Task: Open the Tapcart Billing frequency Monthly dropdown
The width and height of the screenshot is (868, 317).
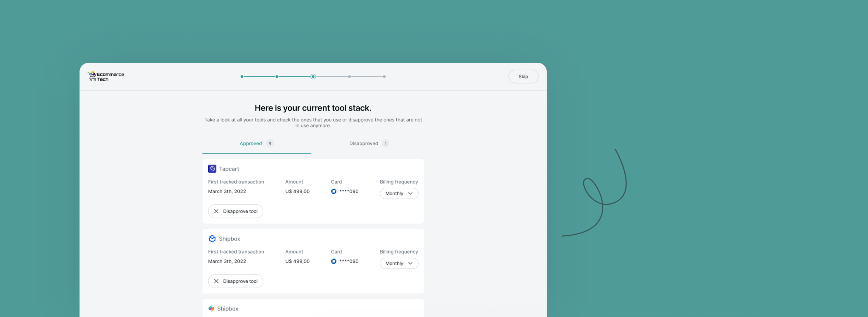Action: coord(399,193)
